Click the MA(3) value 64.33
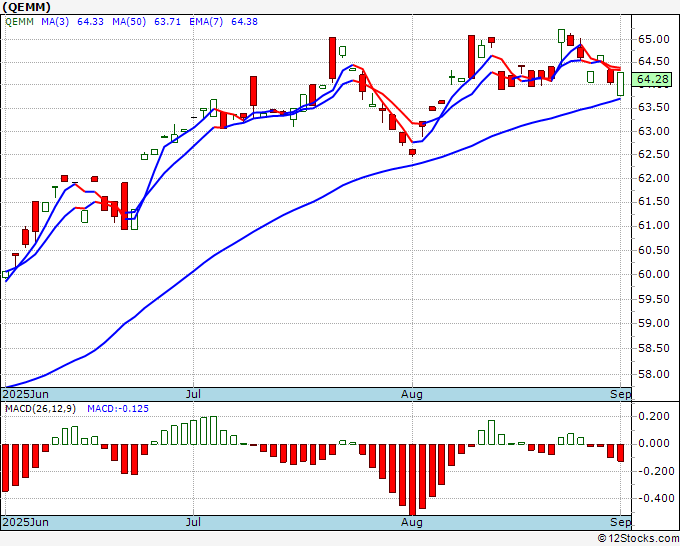The image size is (680, 546). click(90, 22)
